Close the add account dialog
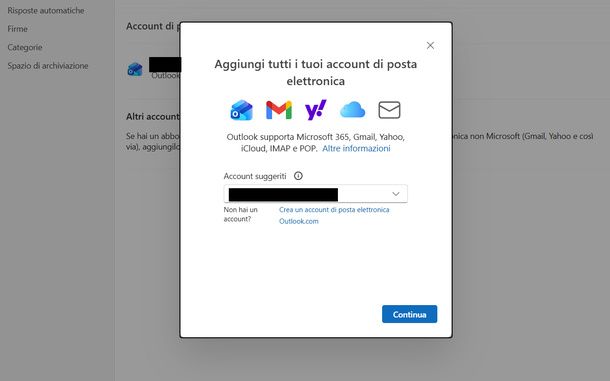610x381 pixels. [x=430, y=46]
